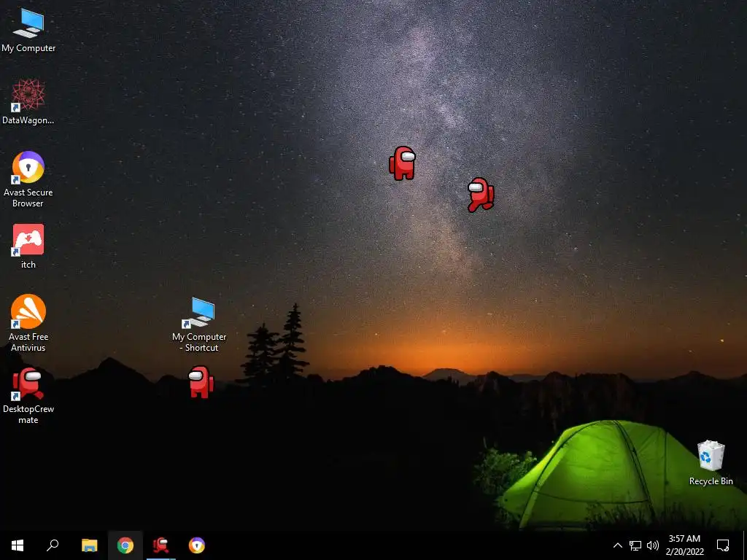Open the Action Center notifications icon
This screenshot has width=747, height=560.
pos(723,545)
